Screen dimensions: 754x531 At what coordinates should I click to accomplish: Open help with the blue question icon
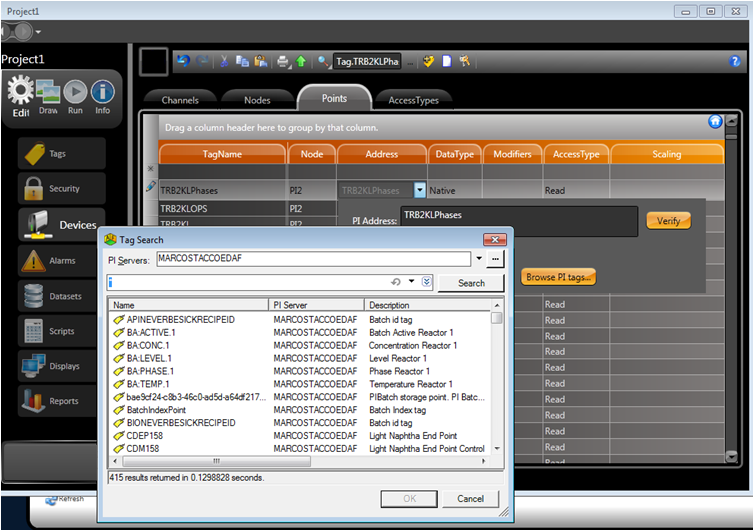coord(735,61)
